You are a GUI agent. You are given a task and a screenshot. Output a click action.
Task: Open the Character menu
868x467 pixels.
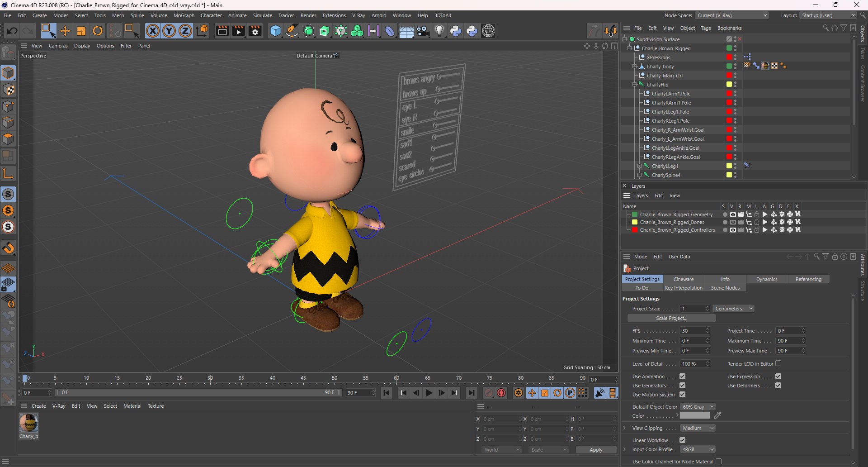point(211,15)
